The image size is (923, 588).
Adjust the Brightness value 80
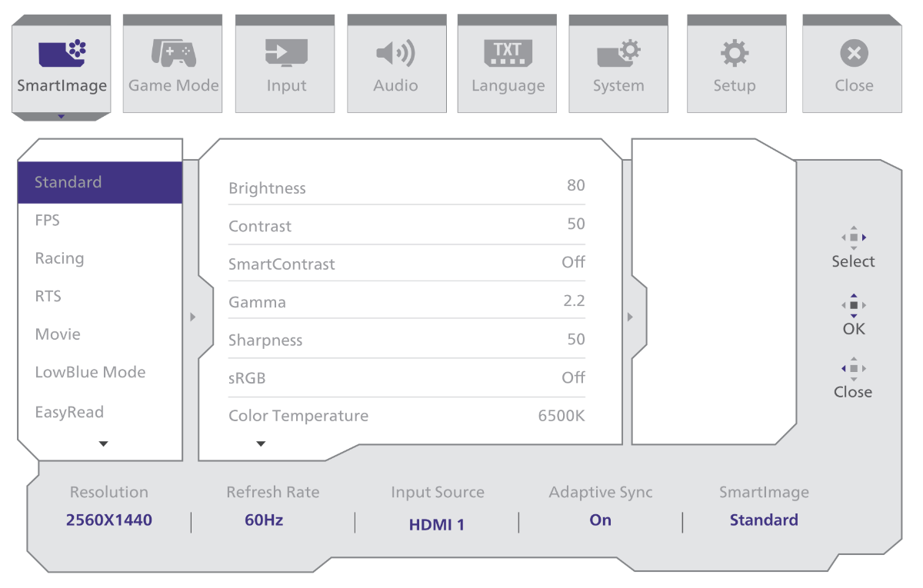click(x=575, y=186)
